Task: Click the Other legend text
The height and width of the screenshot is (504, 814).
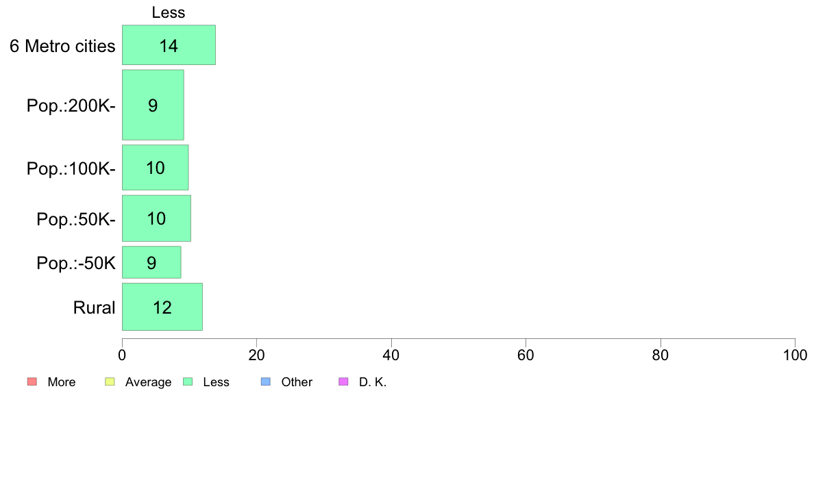Action: point(297,382)
